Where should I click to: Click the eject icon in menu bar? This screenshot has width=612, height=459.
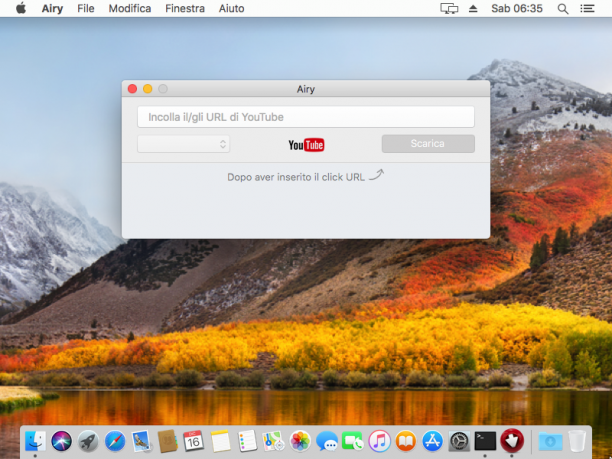pyautogui.click(x=473, y=9)
